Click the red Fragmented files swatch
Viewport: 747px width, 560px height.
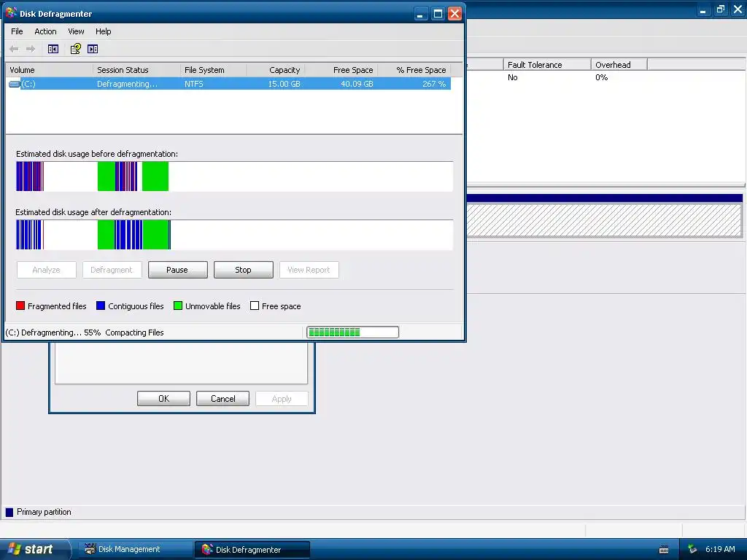pyautogui.click(x=20, y=306)
